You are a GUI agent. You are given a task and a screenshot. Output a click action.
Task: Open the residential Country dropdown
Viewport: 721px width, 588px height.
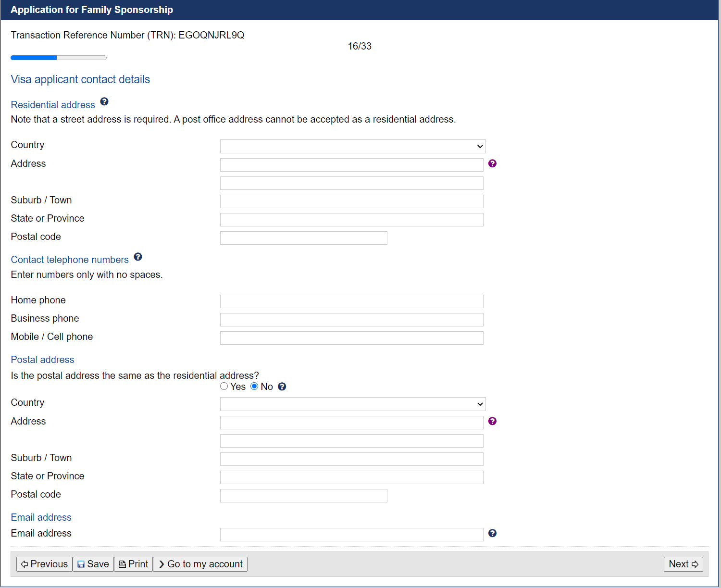click(353, 146)
